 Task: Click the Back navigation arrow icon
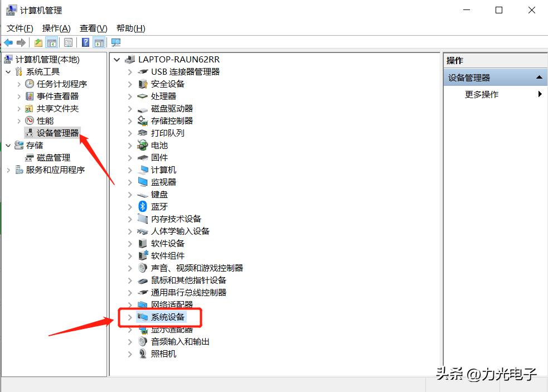(x=8, y=42)
